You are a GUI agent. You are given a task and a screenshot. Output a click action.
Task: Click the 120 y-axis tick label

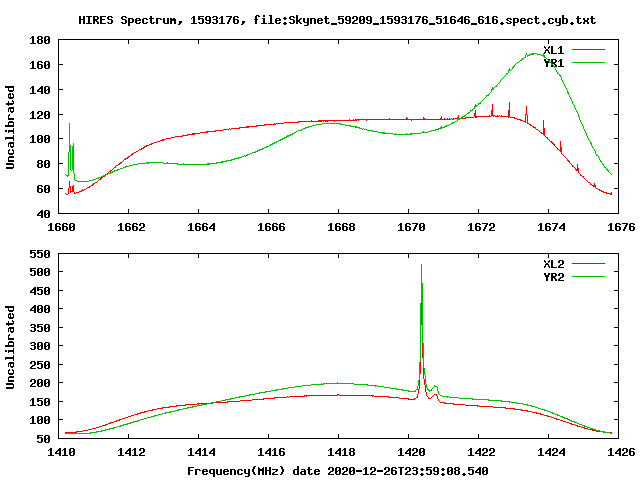[x=40, y=115]
